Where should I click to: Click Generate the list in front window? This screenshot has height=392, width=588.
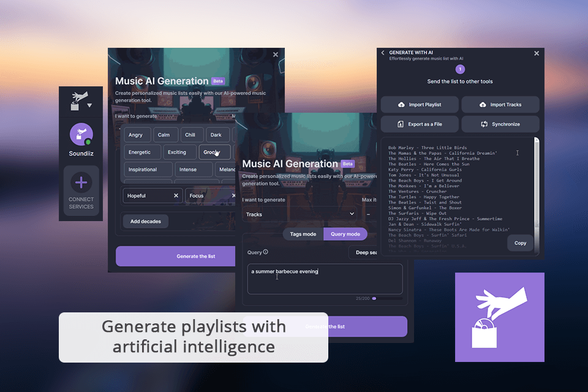tap(325, 326)
